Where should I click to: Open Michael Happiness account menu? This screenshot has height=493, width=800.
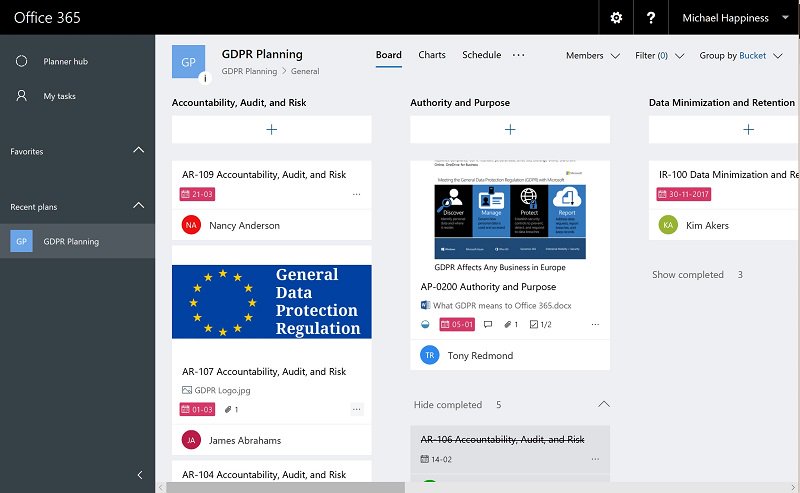734,18
